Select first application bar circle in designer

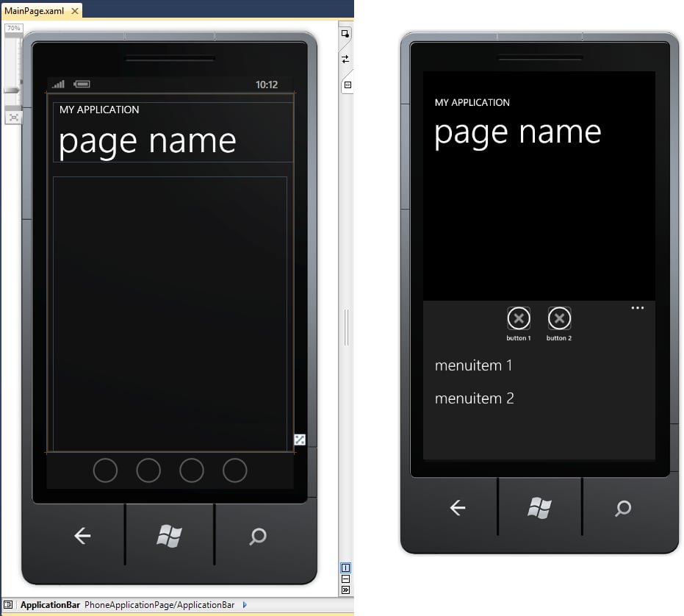(105, 470)
